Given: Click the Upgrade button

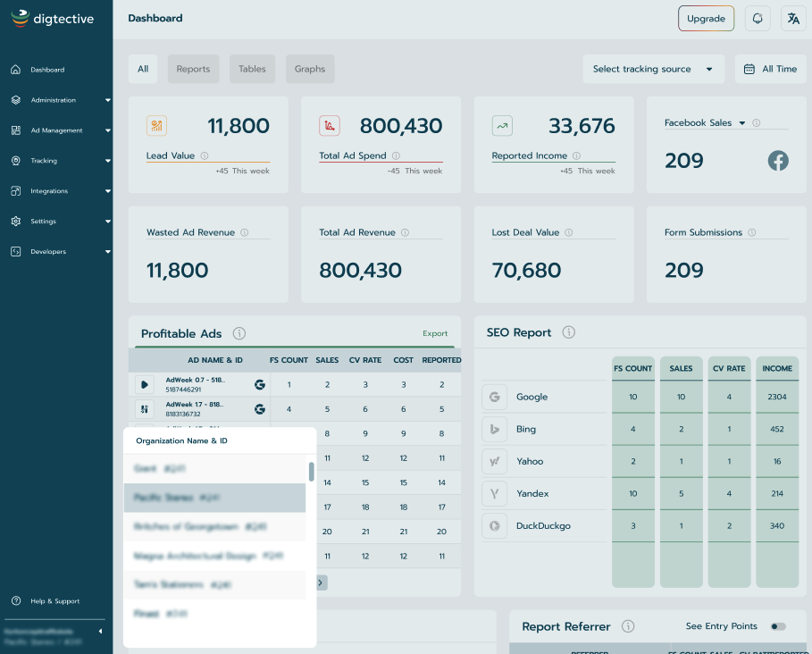Looking at the screenshot, I should coord(706,19).
